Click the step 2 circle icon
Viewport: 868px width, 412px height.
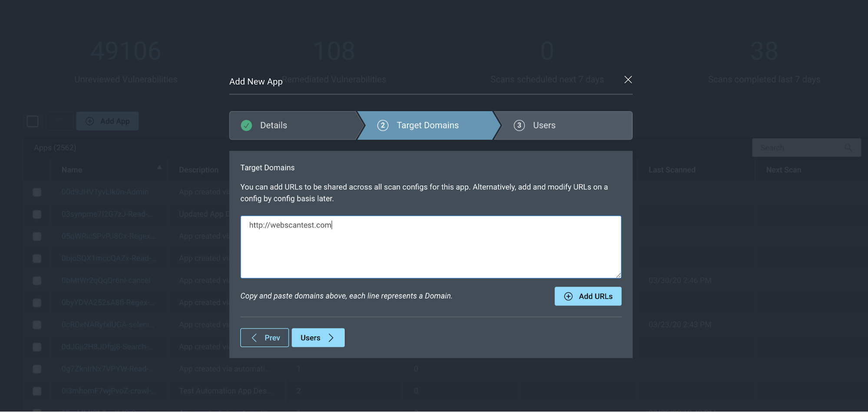[383, 125]
